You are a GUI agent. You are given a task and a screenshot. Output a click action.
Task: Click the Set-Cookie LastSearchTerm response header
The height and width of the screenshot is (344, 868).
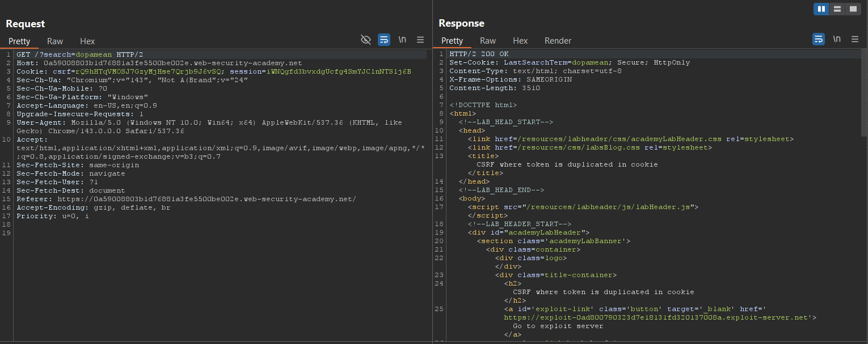point(570,62)
